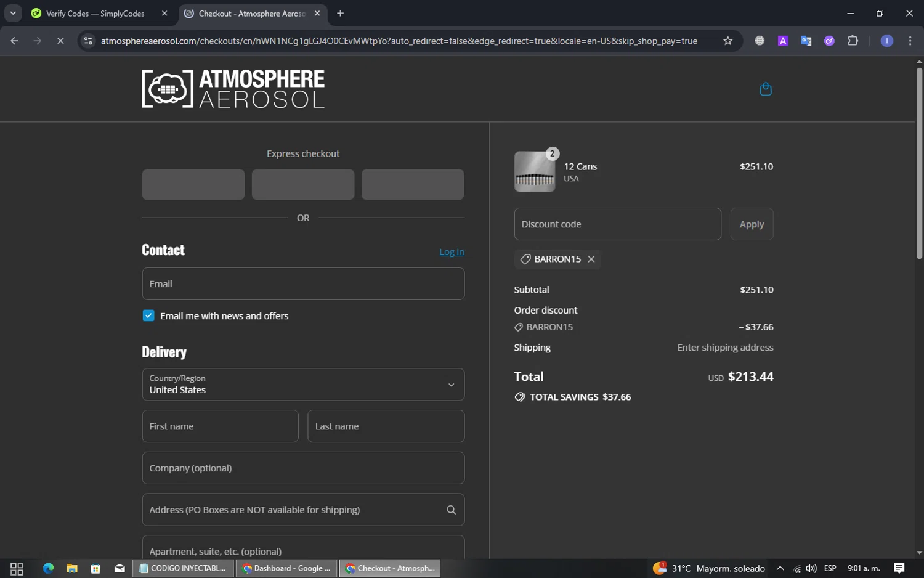Open the tab search dropdown arrow

13,13
